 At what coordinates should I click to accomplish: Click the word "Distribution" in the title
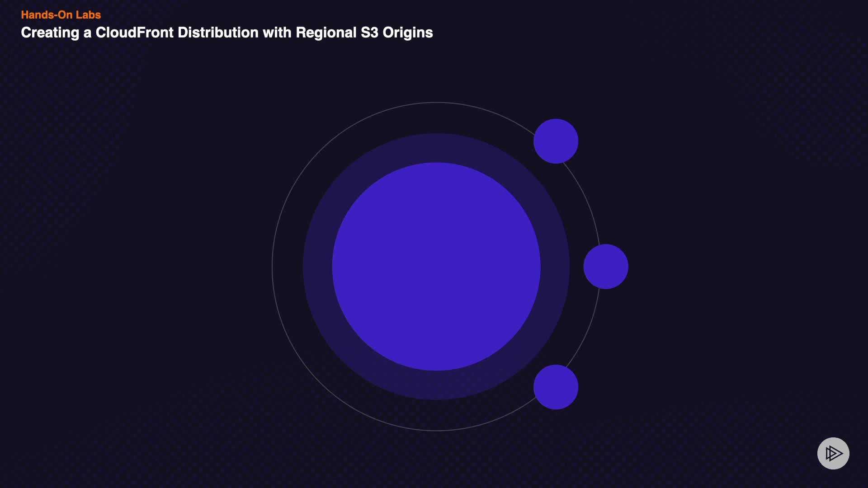click(218, 33)
